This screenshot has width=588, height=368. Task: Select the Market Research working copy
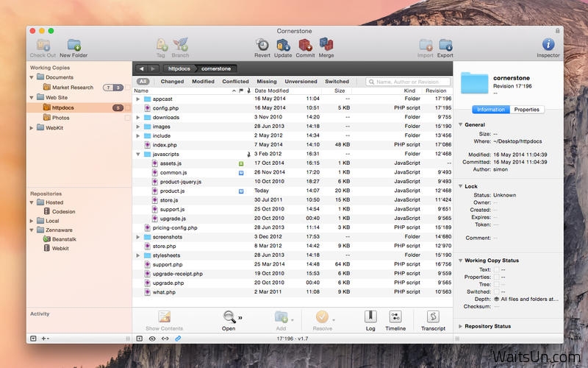72,88
